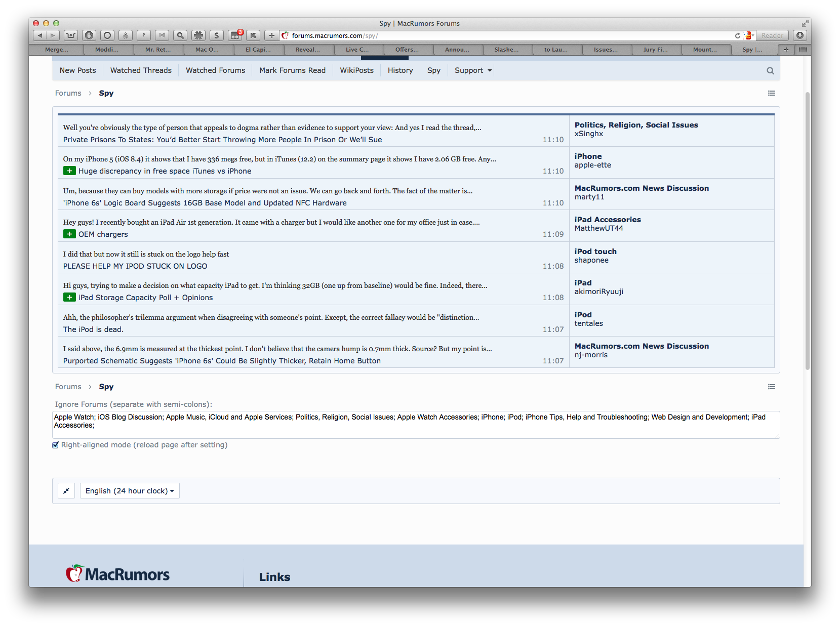Switch to the Jury Fi... tab
This screenshot has width=840, height=627.
656,50
